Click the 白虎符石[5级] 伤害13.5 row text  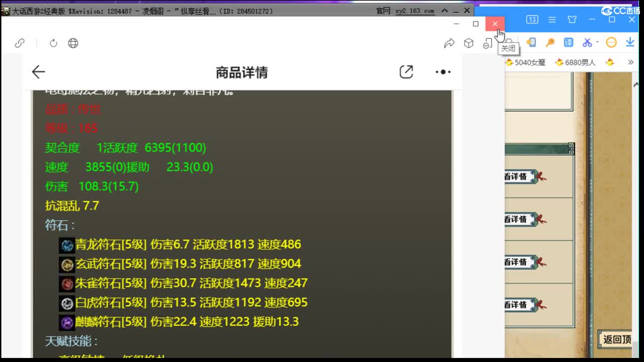(191, 303)
